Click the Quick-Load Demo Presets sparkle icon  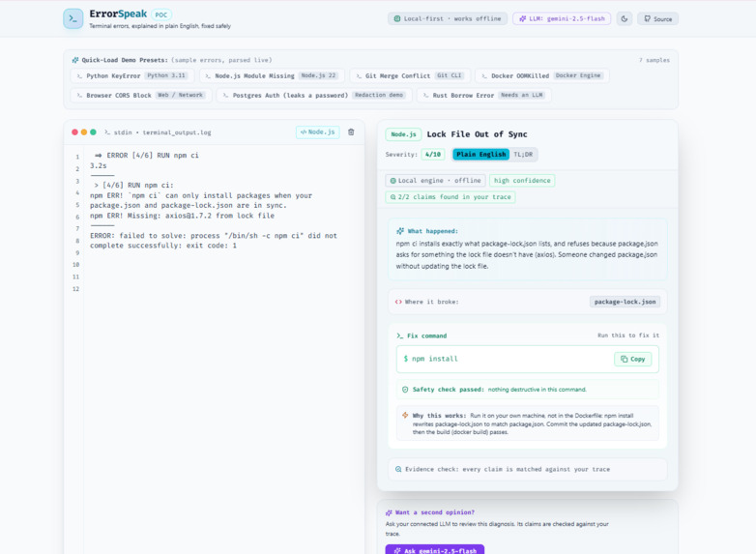click(75, 60)
